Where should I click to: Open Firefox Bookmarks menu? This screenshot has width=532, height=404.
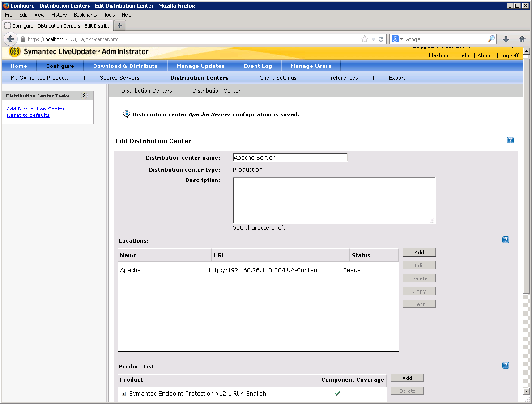[85, 15]
